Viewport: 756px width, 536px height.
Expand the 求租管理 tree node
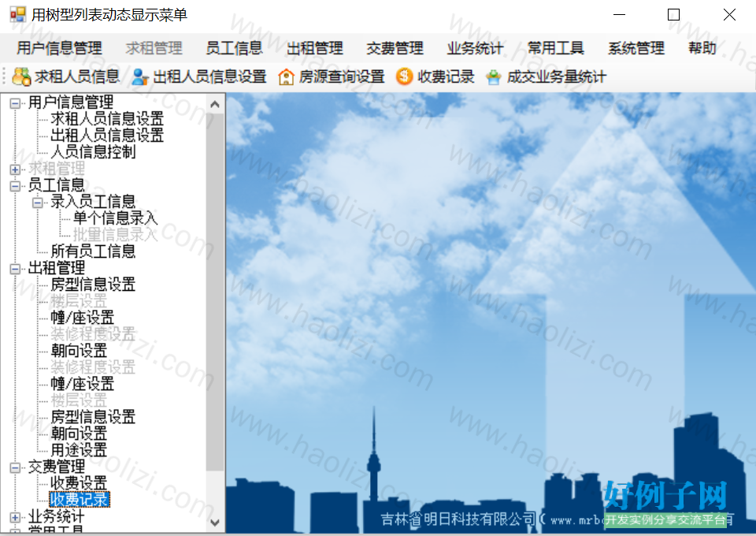[15, 169]
